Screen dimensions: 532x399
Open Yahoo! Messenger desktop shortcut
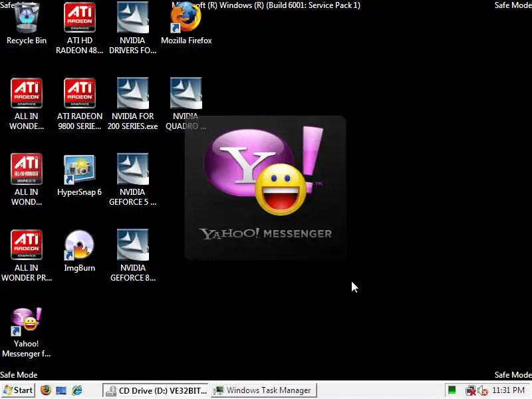coord(27,332)
